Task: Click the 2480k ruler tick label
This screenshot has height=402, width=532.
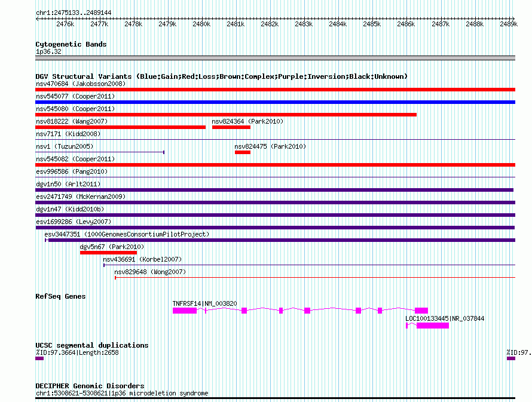Action: tap(201, 24)
